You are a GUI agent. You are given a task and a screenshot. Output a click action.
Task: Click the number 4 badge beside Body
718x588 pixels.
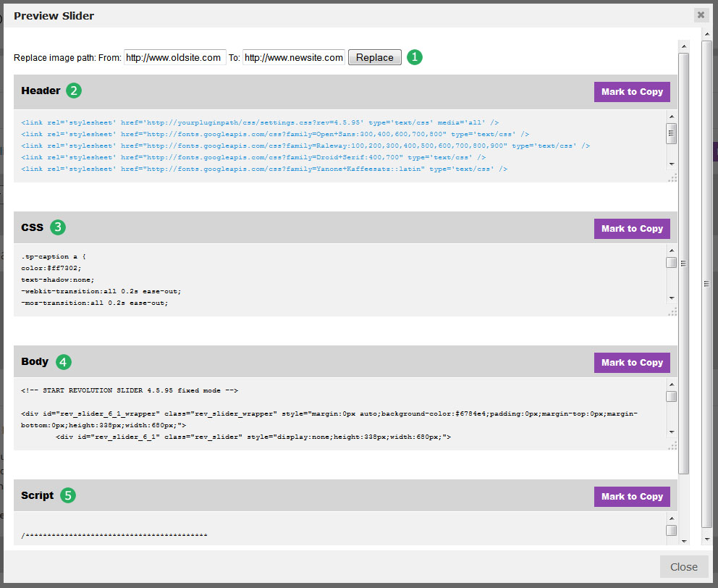[64, 361]
